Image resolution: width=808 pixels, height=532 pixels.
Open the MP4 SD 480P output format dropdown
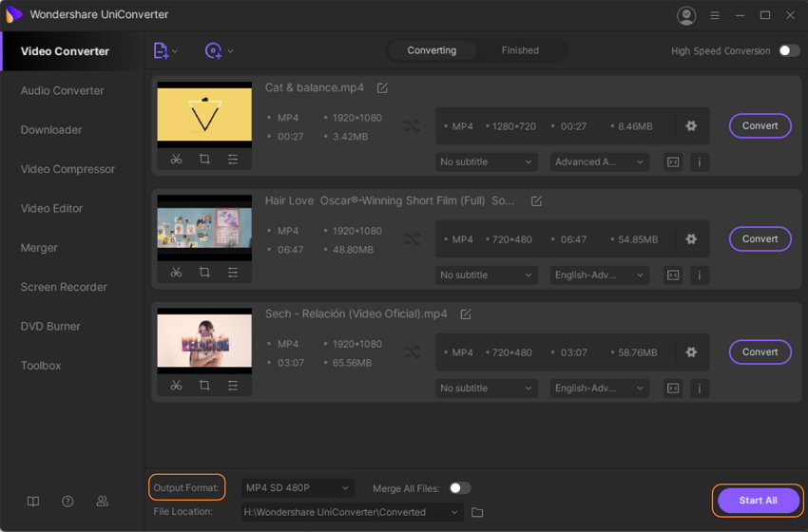[298, 487]
